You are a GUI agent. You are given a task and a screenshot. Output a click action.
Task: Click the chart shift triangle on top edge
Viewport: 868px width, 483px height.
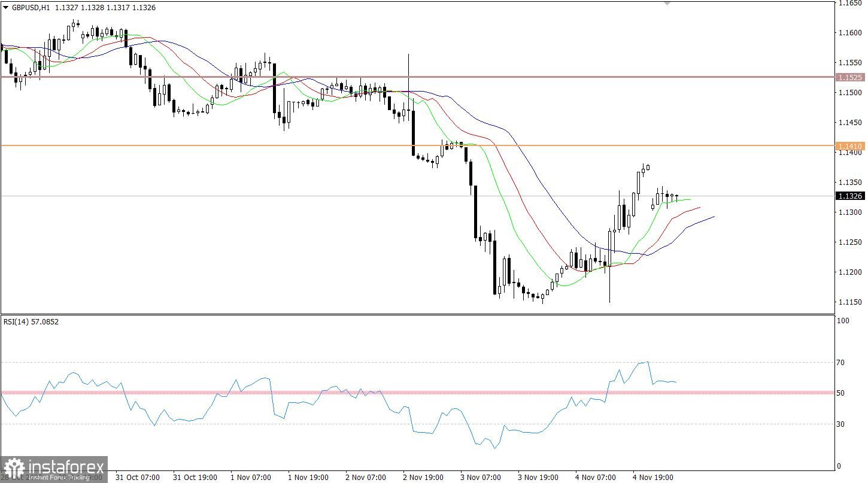(x=667, y=3)
